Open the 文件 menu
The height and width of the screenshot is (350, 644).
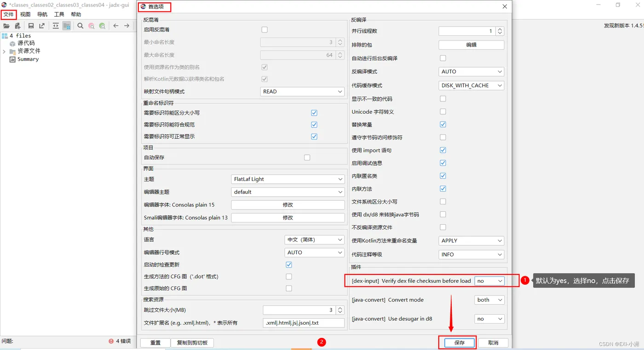[9, 15]
